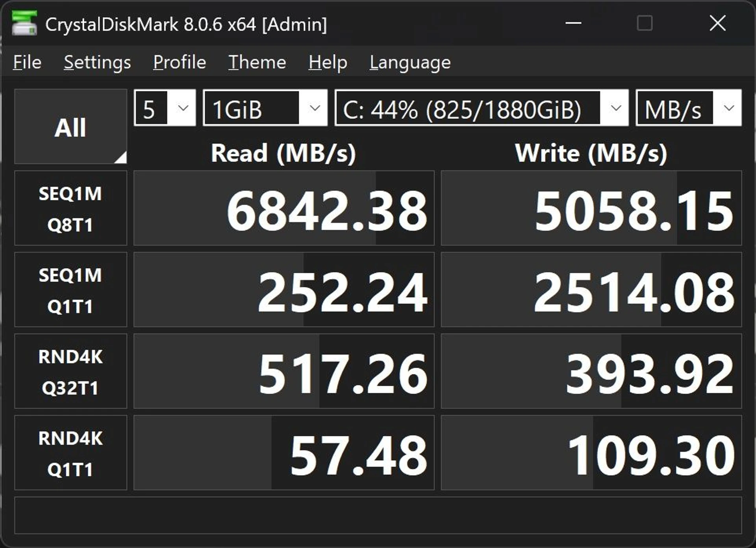This screenshot has height=548, width=756.
Task: Run the RND4K Q1T1 benchmark
Action: 70,453
